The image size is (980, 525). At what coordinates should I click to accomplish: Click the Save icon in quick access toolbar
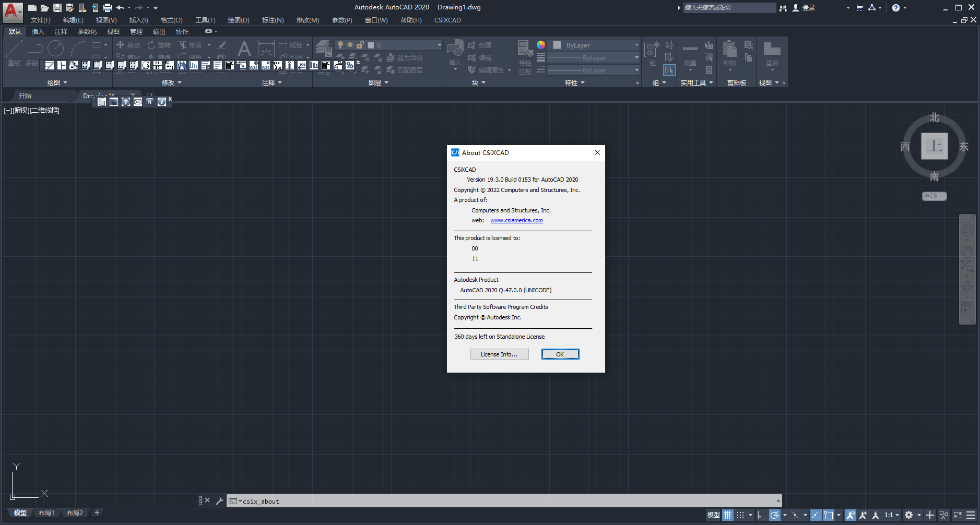point(57,7)
